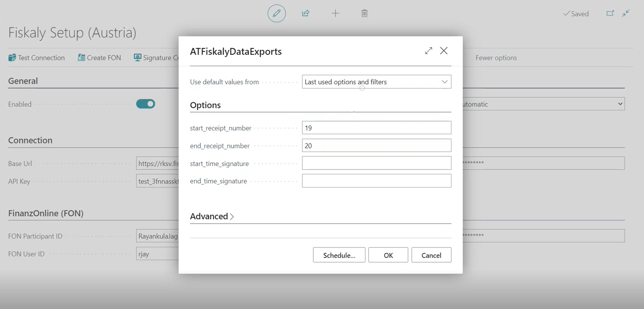The width and height of the screenshot is (644, 309).
Task: Toggle the Enabled switch off
Action: coord(146,104)
